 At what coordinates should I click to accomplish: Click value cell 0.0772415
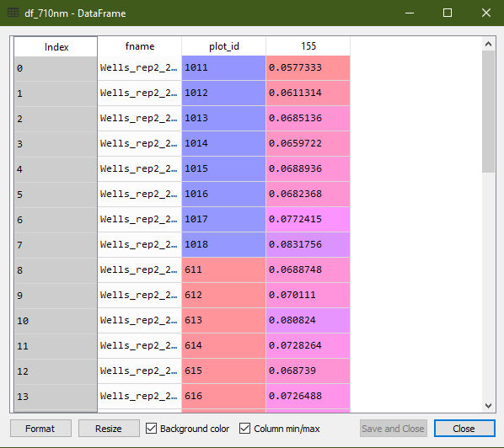click(308, 219)
